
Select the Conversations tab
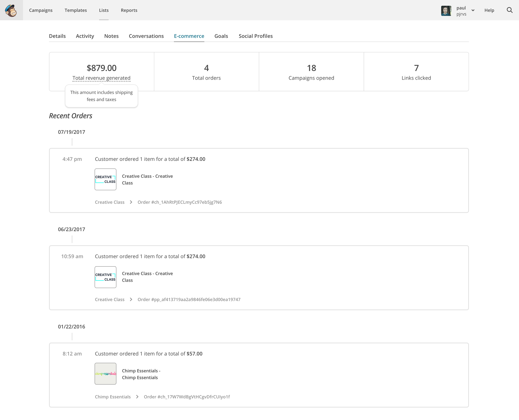pos(146,36)
